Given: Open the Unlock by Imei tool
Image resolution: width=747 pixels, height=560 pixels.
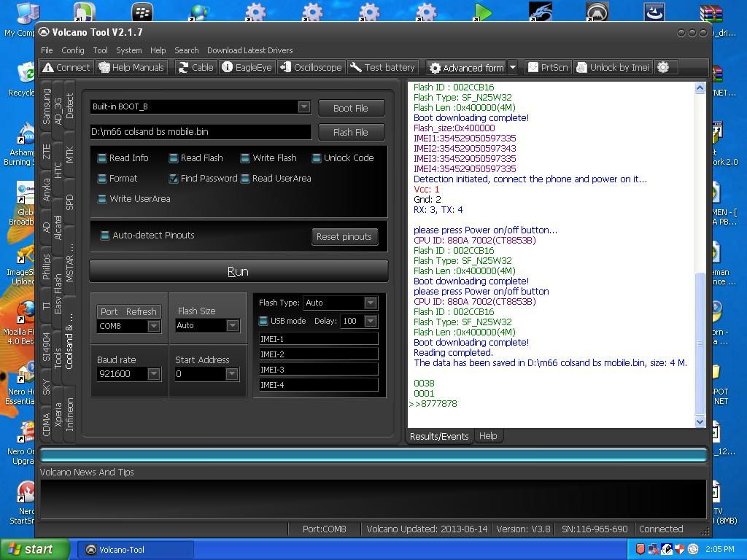Looking at the screenshot, I should coord(612,67).
